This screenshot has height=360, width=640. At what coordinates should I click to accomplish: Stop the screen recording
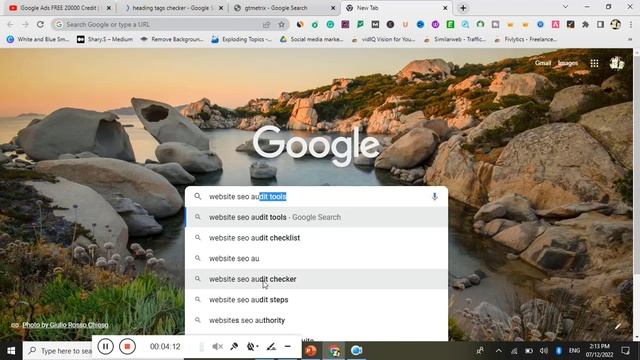[127, 347]
